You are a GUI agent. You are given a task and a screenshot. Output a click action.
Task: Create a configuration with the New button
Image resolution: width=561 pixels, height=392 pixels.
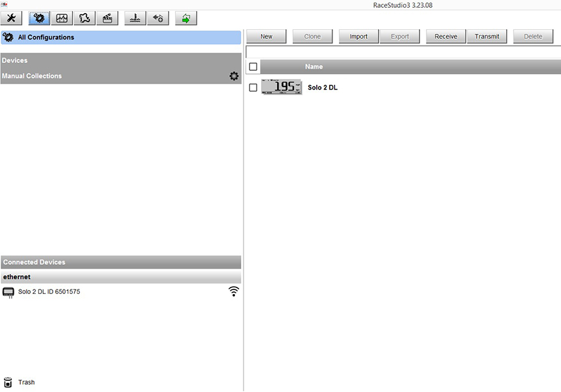(x=266, y=36)
